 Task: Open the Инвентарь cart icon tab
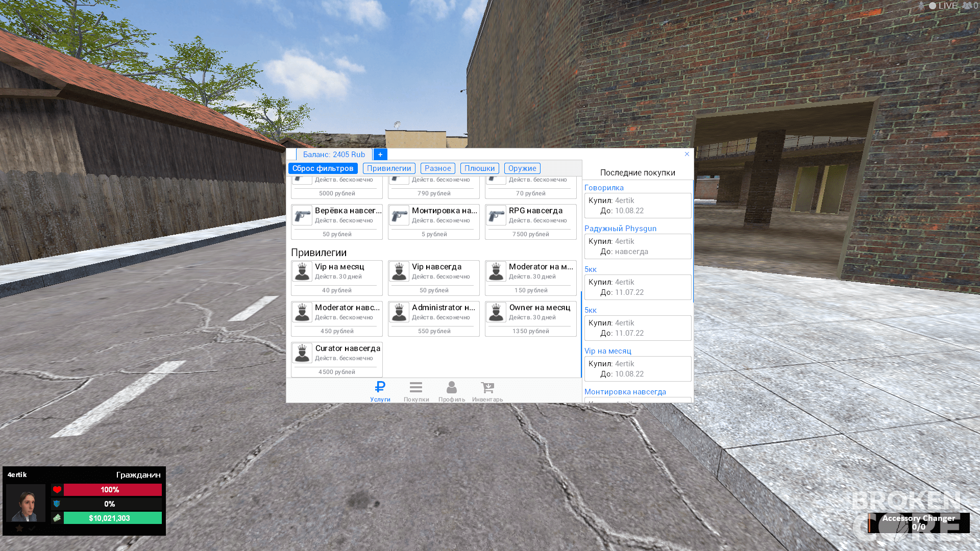pyautogui.click(x=487, y=391)
